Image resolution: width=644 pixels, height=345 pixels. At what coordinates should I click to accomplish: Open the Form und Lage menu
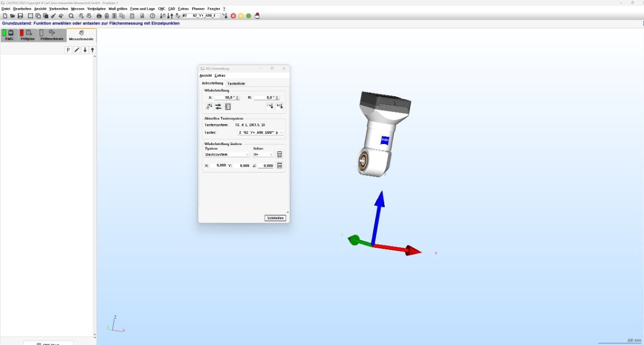(143, 9)
